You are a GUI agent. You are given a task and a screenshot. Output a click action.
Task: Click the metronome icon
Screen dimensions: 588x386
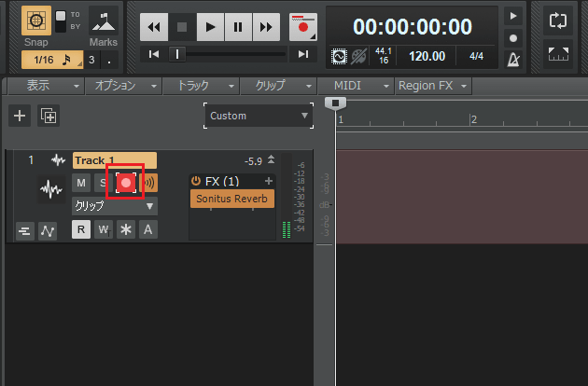coord(512,60)
